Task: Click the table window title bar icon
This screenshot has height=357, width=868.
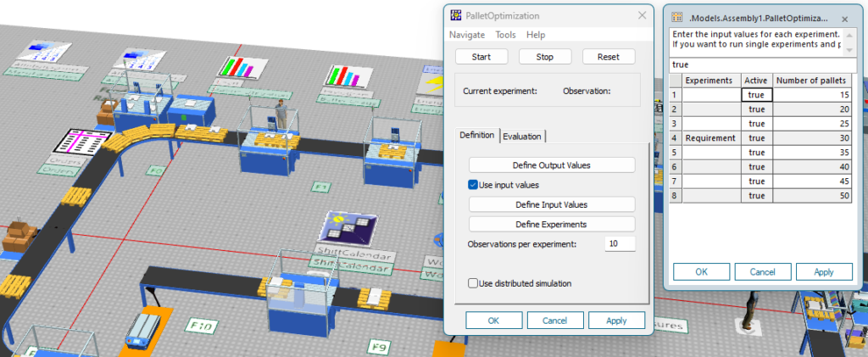Action: tap(674, 18)
